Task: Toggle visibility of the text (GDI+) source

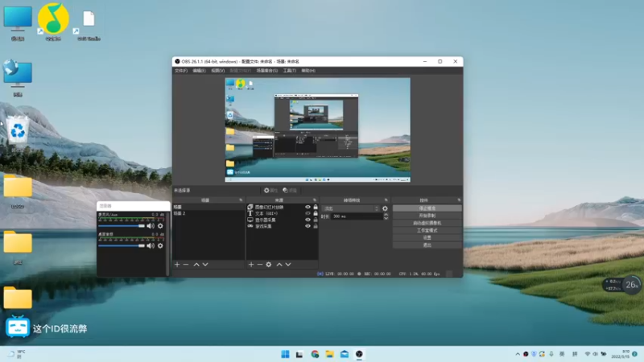Action: click(x=308, y=213)
